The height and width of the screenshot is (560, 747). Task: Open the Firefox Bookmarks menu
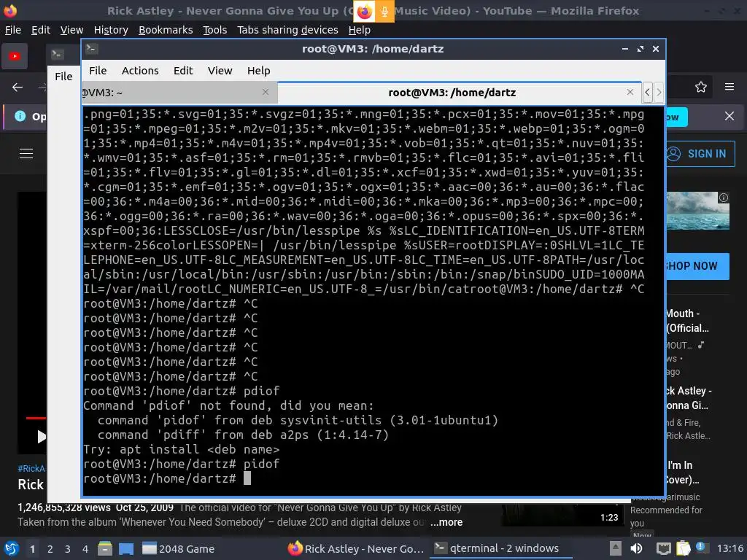[166, 30]
